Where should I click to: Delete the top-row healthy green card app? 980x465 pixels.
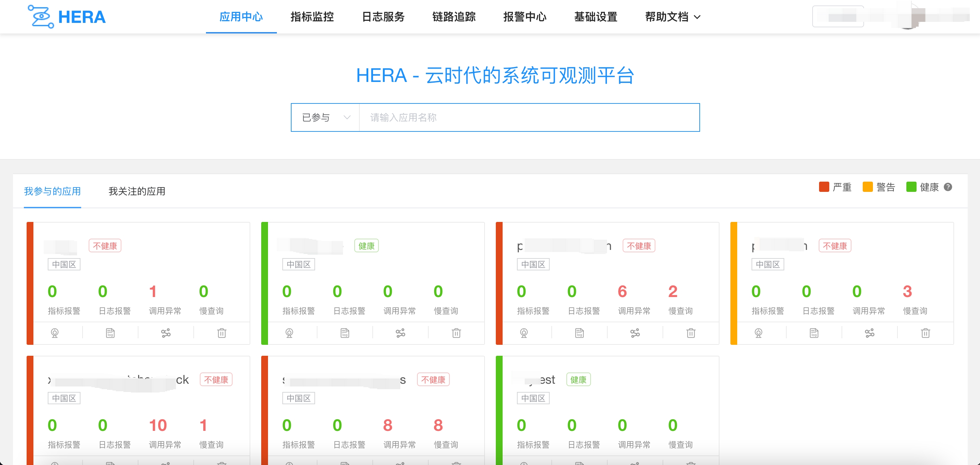point(456,333)
